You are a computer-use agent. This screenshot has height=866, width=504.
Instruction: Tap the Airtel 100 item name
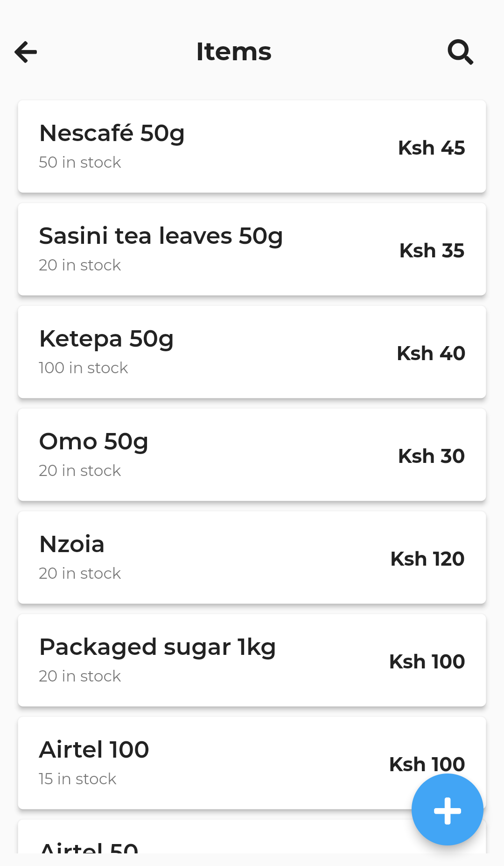tap(94, 749)
